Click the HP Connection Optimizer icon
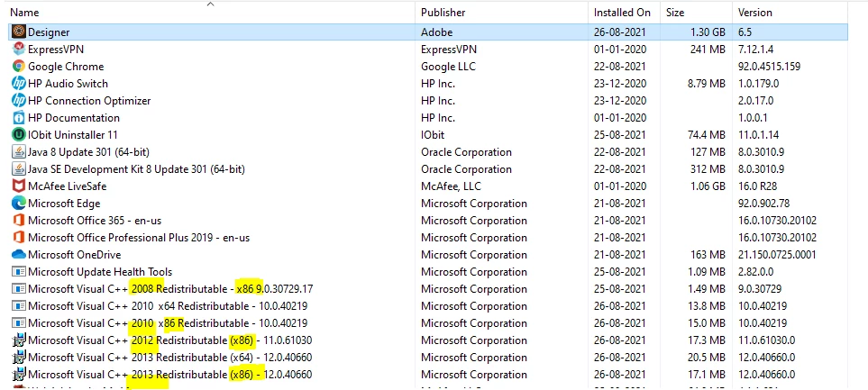This screenshot has width=868, height=390. [x=19, y=101]
